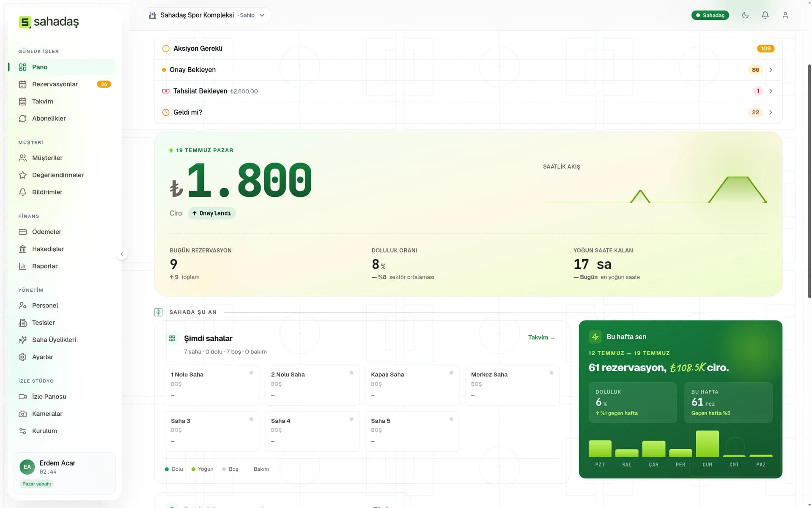Toggle dark mode with moon icon

(745, 15)
